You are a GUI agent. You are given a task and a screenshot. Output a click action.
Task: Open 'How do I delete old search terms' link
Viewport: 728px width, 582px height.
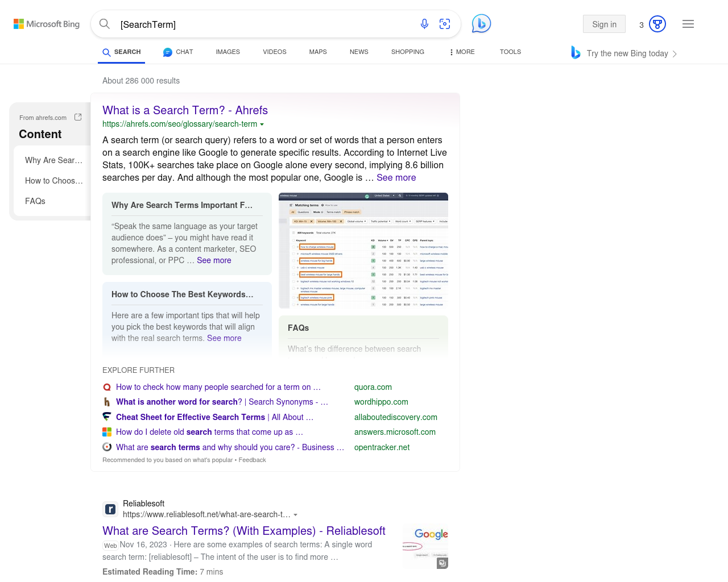(x=209, y=432)
